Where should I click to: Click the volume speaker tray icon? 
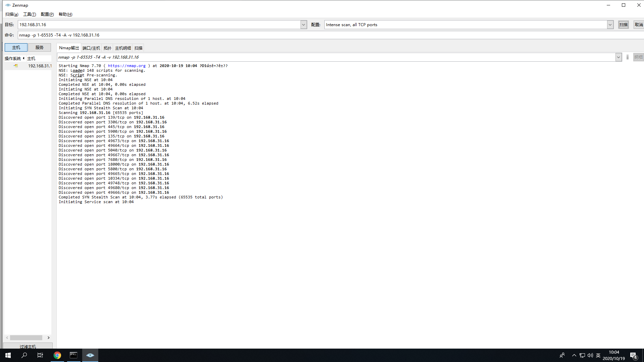590,355
